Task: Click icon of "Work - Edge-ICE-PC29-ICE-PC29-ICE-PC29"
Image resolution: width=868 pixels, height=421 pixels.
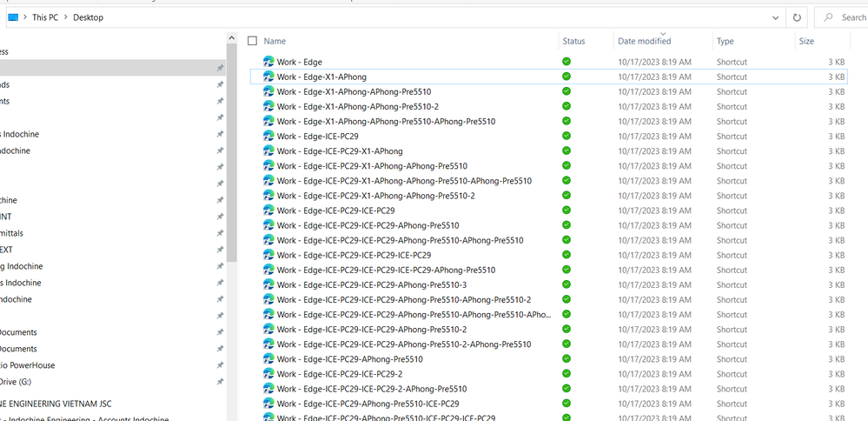Action: pos(269,255)
